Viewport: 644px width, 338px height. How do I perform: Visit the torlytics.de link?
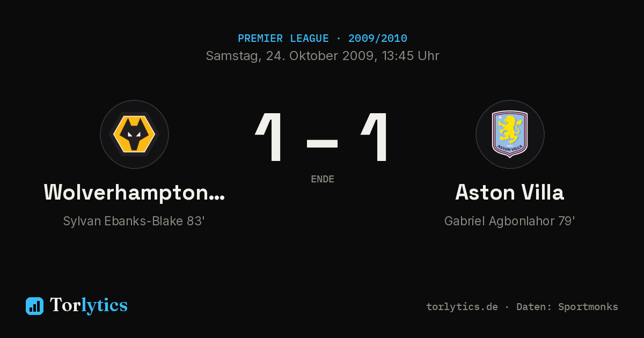pyautogui.click(x=462, y=307)
